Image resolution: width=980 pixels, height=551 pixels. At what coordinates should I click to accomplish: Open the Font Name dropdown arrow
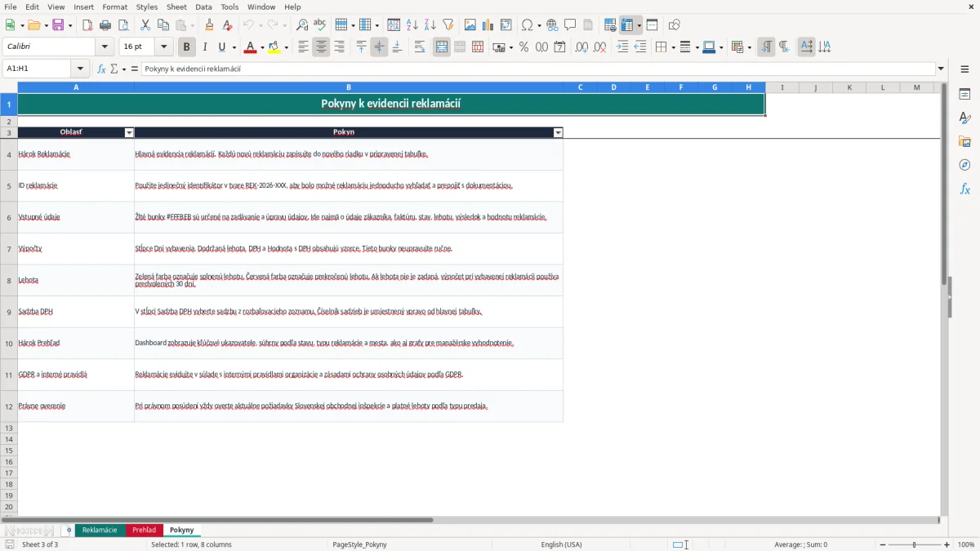106,47
